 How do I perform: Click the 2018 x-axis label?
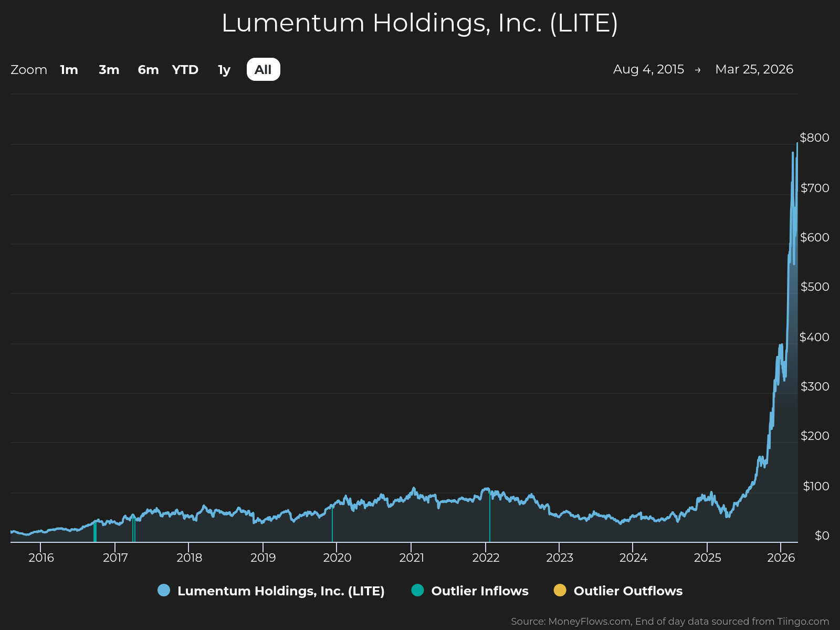pyautogui.click(x=189, y=558)
